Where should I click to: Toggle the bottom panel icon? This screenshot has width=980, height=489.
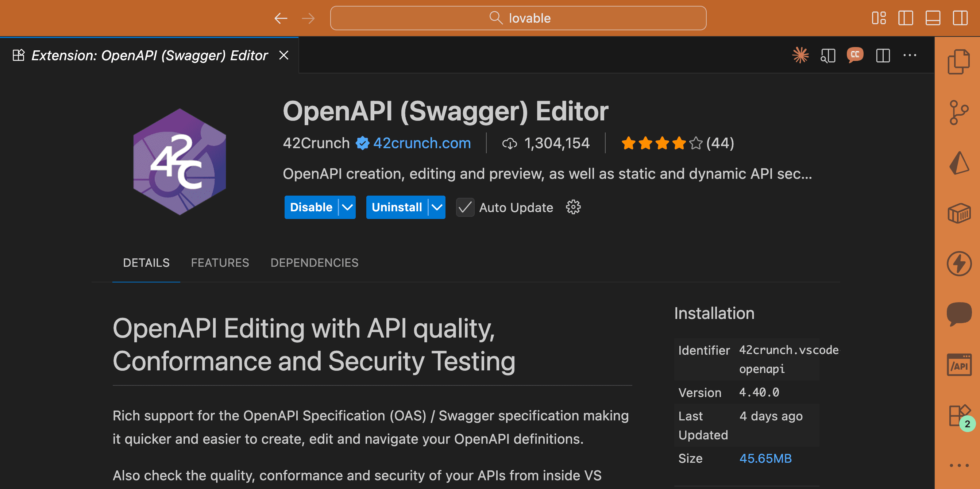[933, 18]
